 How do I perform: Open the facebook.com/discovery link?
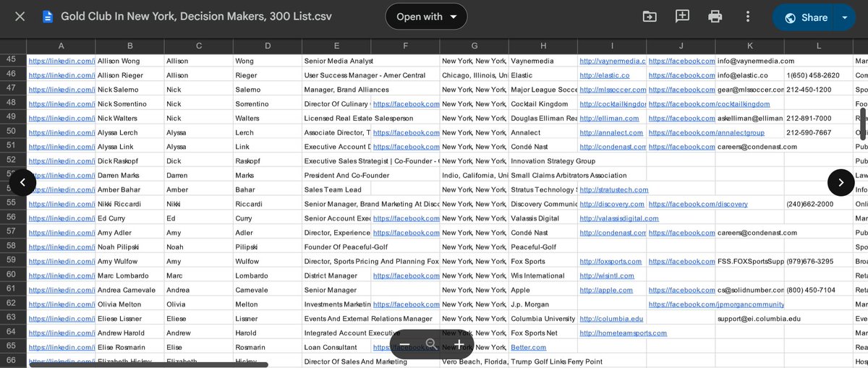[698, 204]
